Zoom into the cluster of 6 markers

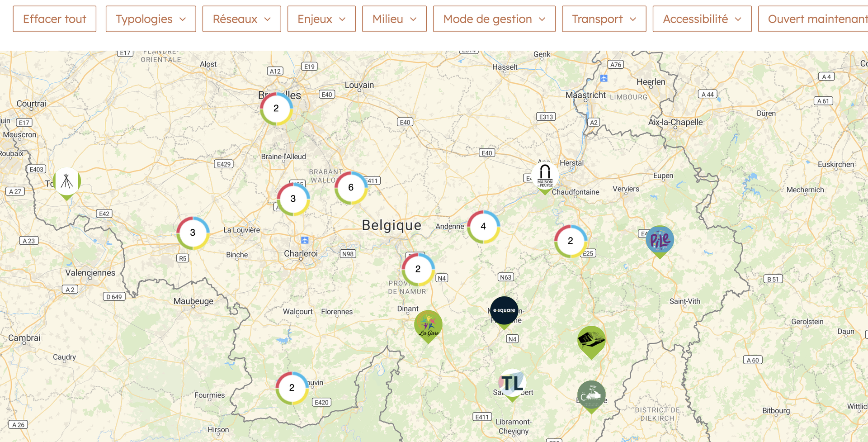351,187
